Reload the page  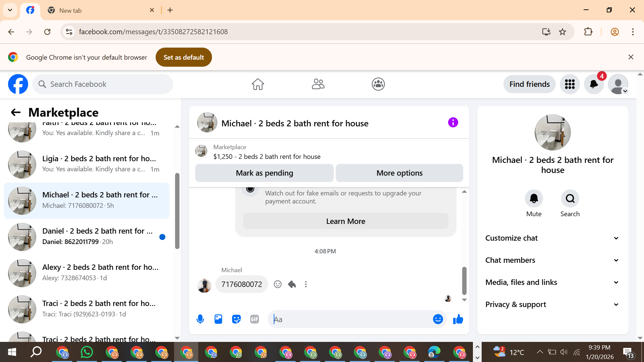(x=47, y=32)
